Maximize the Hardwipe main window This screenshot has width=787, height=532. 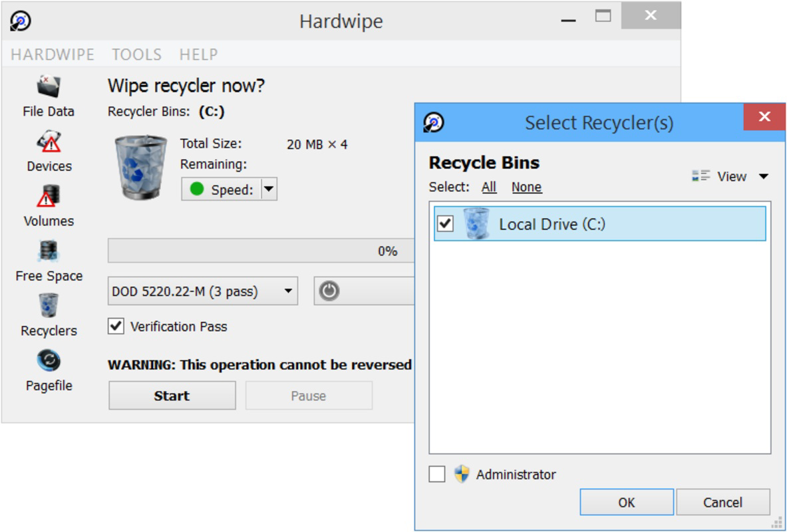603,17
